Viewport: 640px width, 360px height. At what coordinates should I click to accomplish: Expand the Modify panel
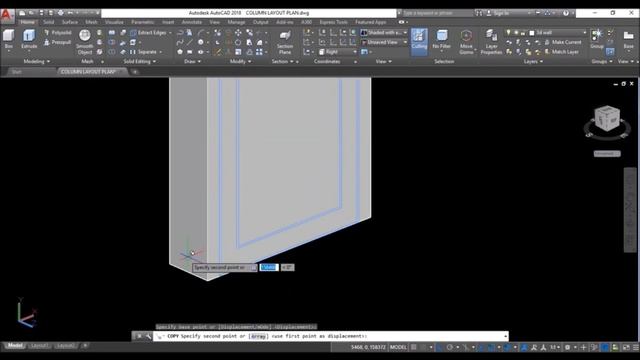(240, 61)
